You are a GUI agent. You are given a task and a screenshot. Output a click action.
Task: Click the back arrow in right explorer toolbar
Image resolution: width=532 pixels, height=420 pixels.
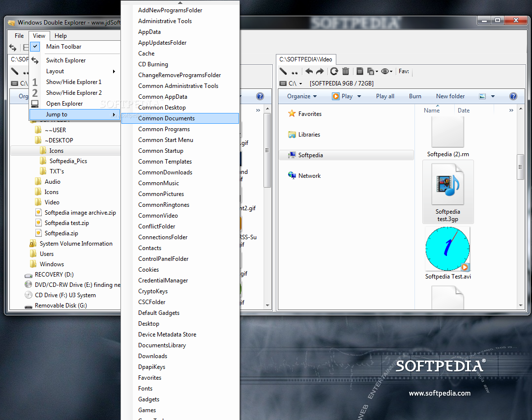(x=309, y=71)
